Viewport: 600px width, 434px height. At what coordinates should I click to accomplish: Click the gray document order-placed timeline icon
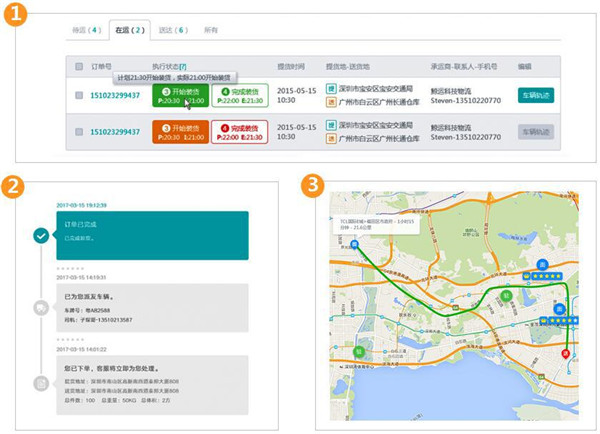40,383
